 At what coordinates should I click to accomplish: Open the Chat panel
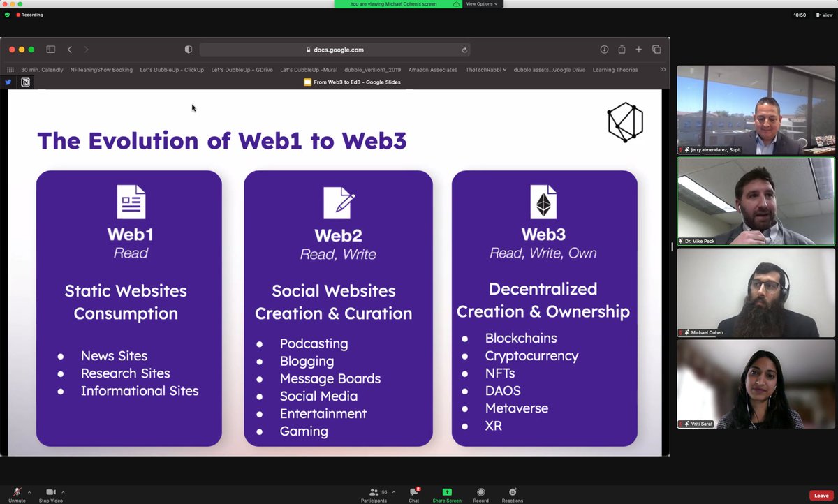tap(414, 494)
